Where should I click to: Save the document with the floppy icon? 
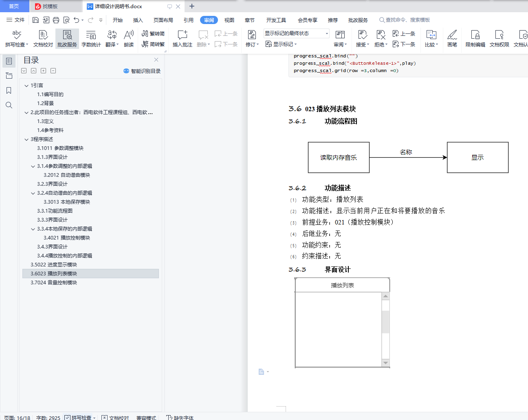pyautogui.click(x=35, y=20)
